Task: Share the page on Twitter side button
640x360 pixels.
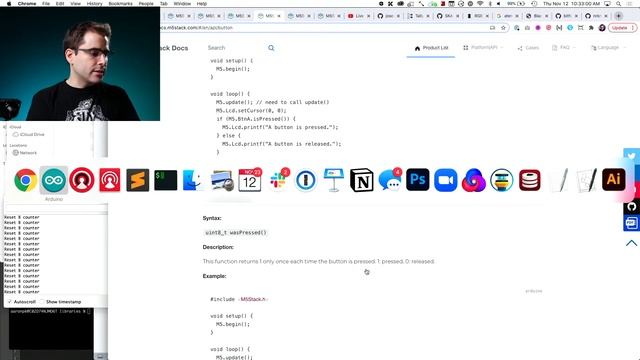Action: point(631,156)
